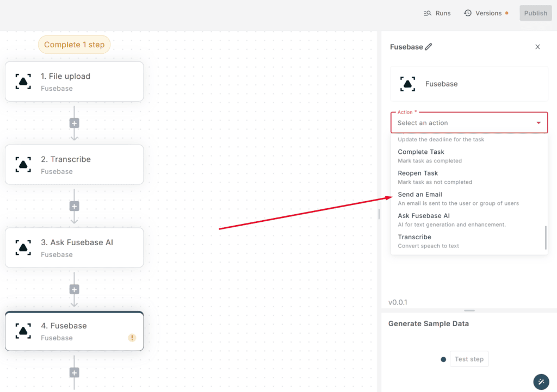
Task: Click the Runs search-list icon
Action: 428,13
